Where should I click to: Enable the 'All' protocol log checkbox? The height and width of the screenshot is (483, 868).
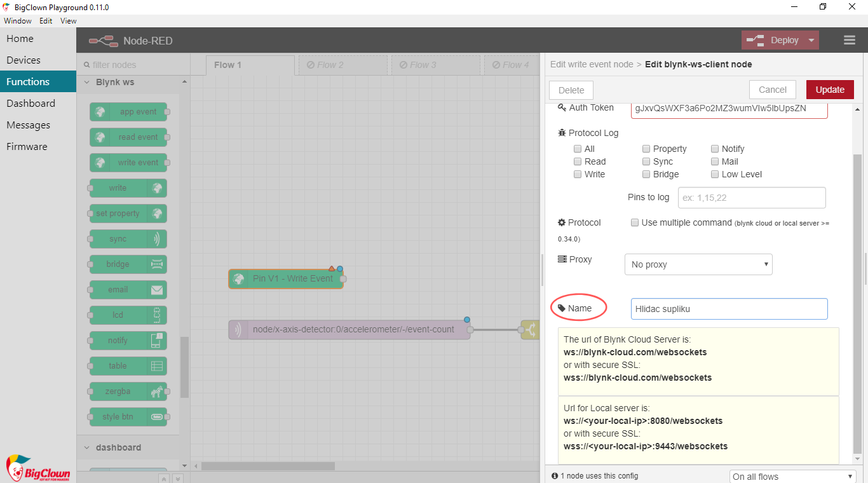coord(578,149)
